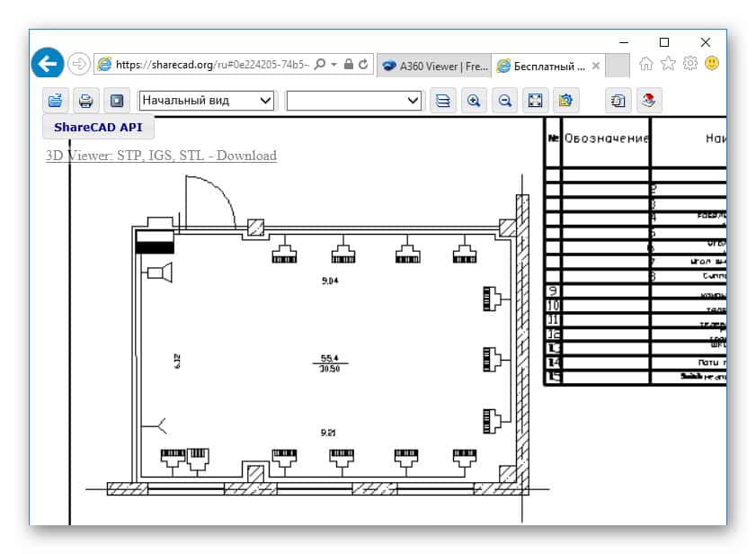756x554 pixels.
Task: Go back with the browser back arrow
Action: pyautogui.click(x=47, y=64)
